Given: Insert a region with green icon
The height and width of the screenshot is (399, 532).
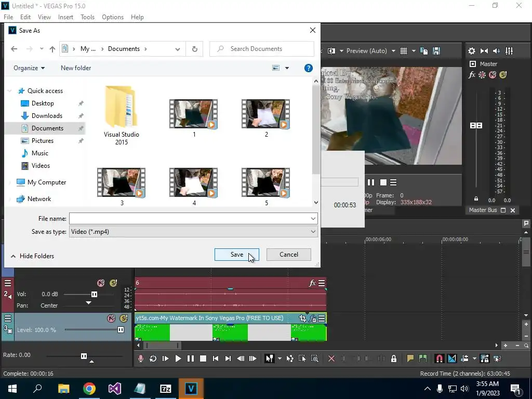Looking at the screenshot, I should click(423, 358).
